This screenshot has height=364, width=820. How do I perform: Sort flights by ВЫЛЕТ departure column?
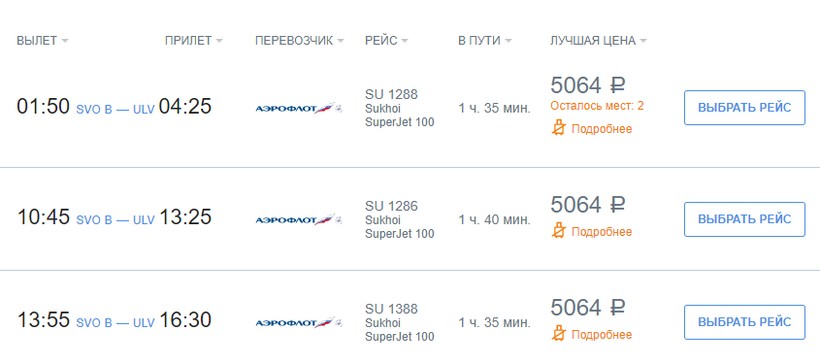point(42,41)
